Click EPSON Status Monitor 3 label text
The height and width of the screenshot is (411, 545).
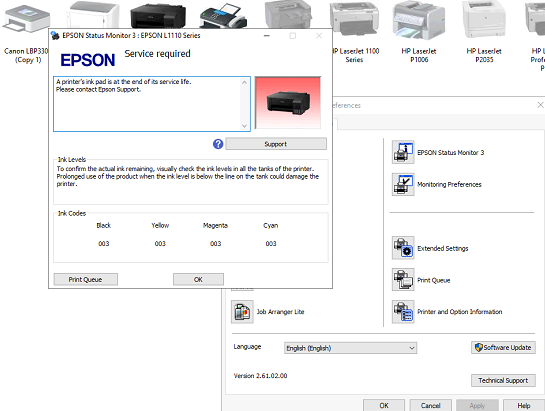(450, 152)
